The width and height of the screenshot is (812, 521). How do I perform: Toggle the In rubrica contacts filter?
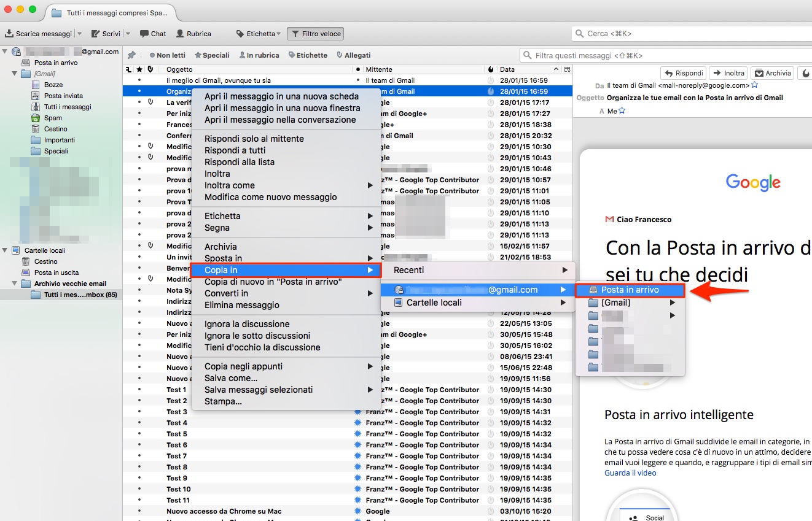[x=259, y=55]
